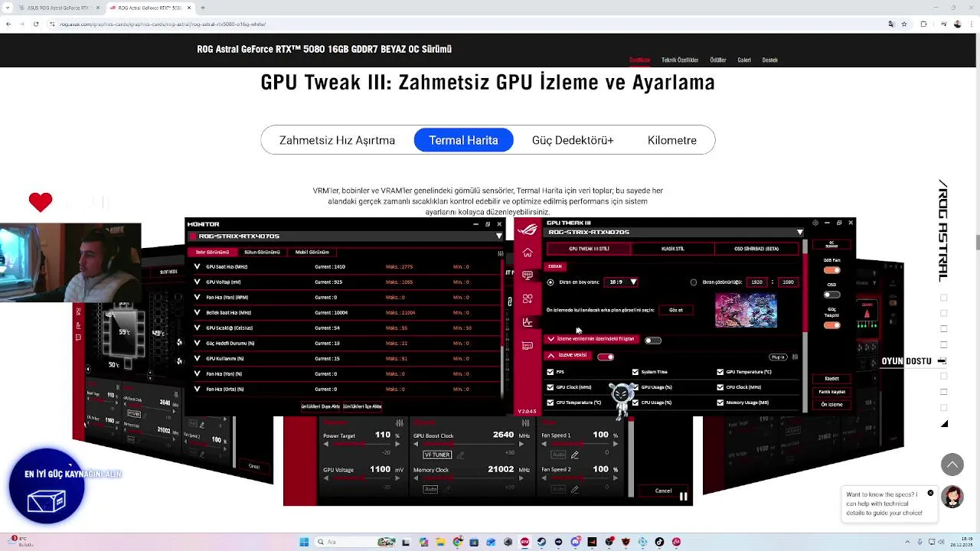Expand the GPU Voltajı (mV) row

pyautogui.click(x=197, y=282)
